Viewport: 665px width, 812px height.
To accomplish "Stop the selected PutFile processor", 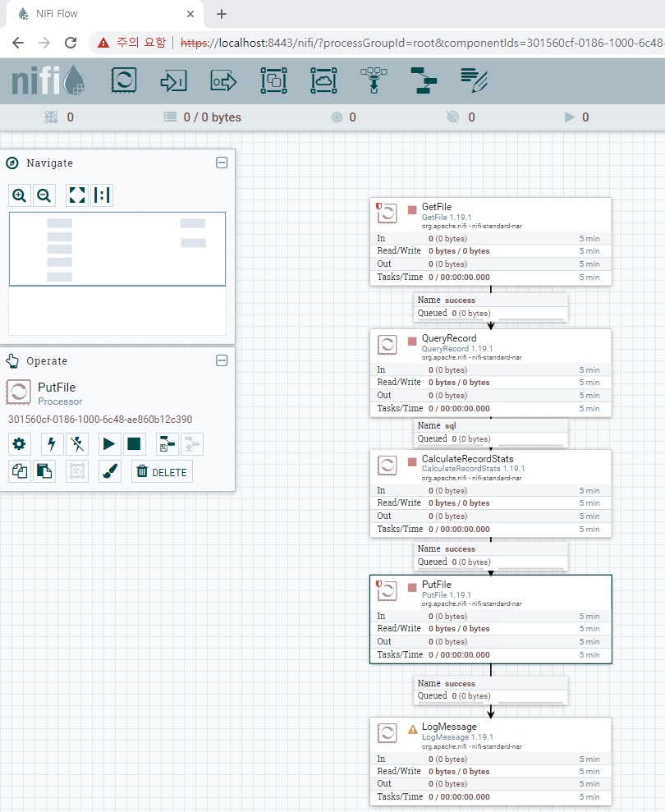I will tap(134, 444).
